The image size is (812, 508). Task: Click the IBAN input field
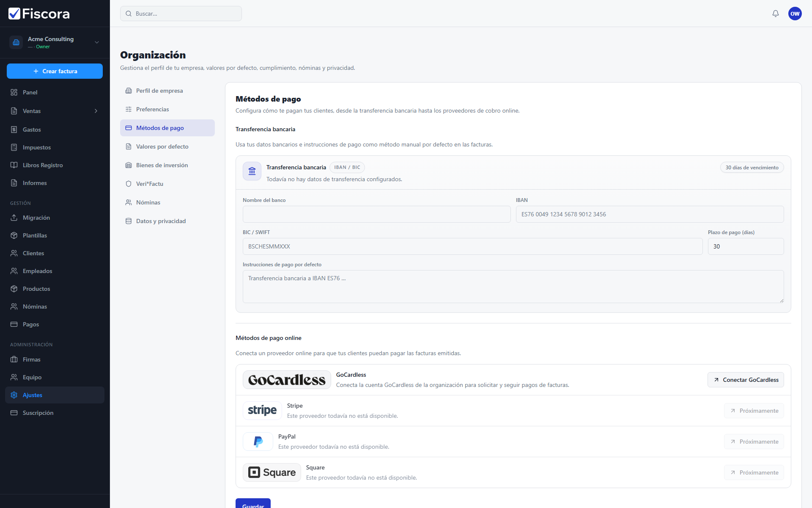point(650,214)
